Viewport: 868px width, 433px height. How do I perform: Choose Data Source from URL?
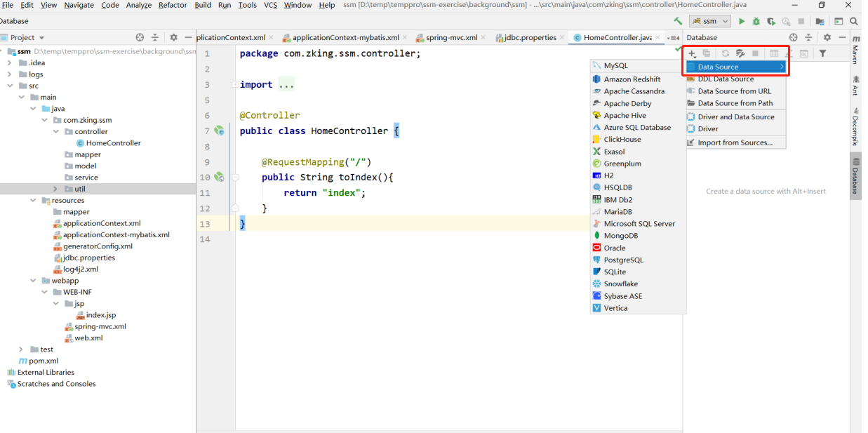coord(735,91)
